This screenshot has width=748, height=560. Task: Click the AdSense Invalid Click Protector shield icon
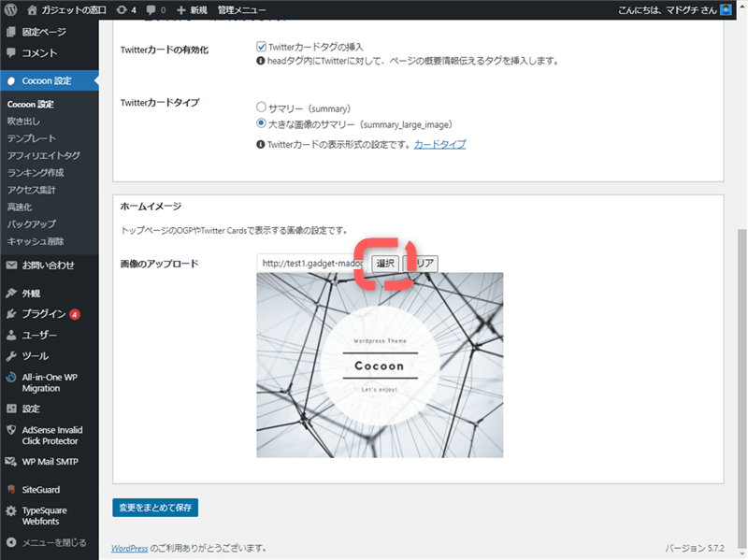(11, 430)
